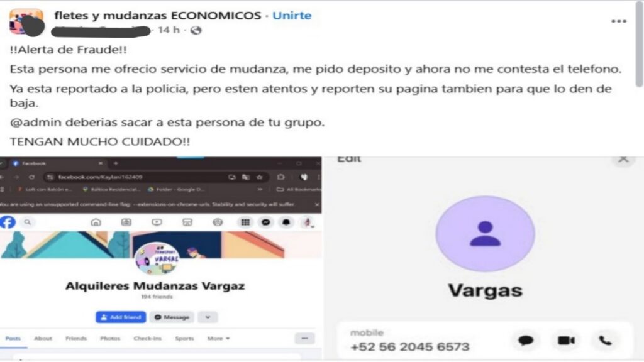Open the post's three-dot options menu
The width and height of the screenshot is (644, 362).
[619, 21]
